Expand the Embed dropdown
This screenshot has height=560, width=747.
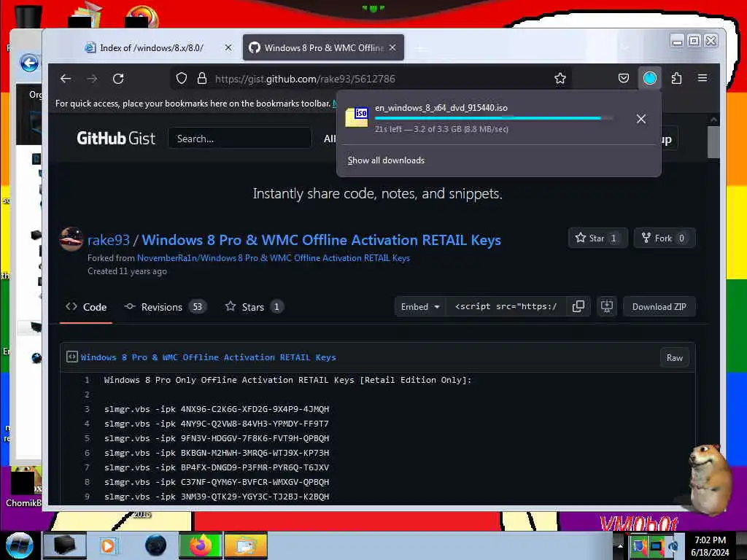(420, 307)
